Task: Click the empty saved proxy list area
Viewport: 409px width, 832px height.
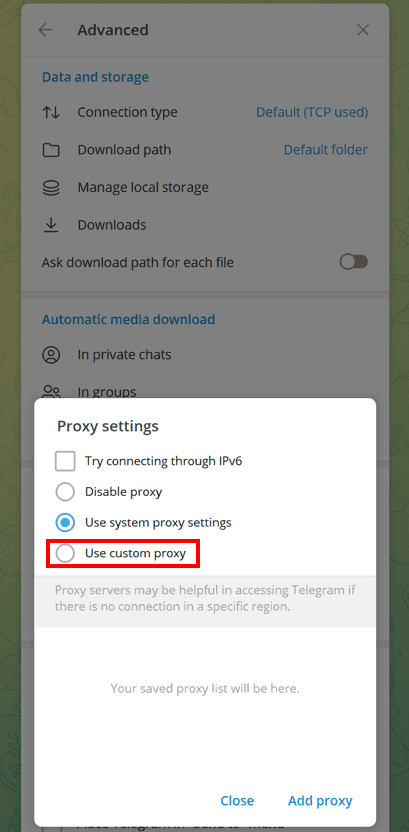Action: tap(205, 689)
